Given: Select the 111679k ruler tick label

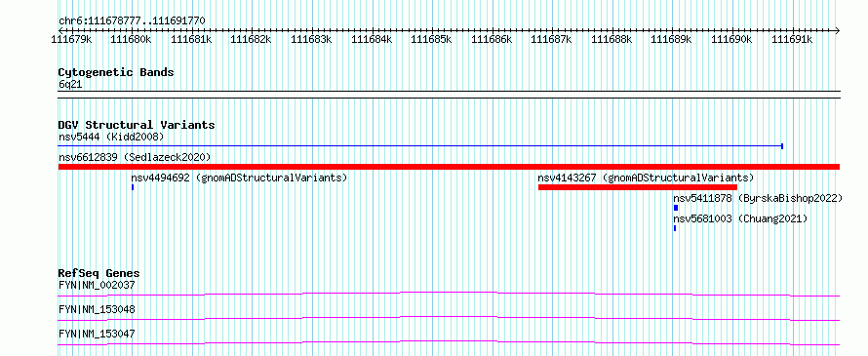Looking at the screenshot, I should [x=71, y=39].
